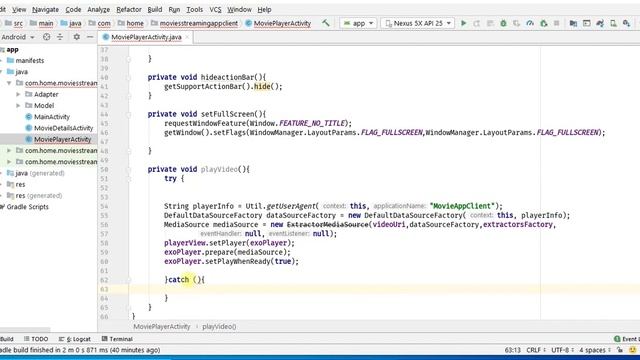Hide the project panel with minus icon

click(x=90, y=37)
